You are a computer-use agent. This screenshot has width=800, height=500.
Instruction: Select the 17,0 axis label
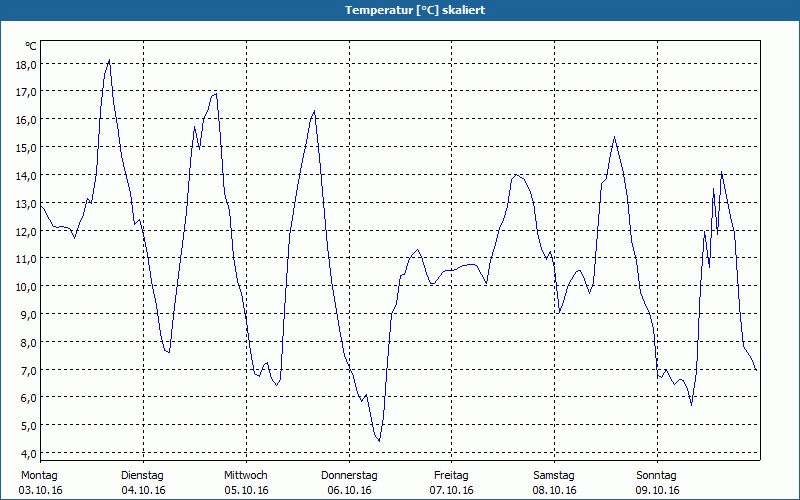[26, 92]
